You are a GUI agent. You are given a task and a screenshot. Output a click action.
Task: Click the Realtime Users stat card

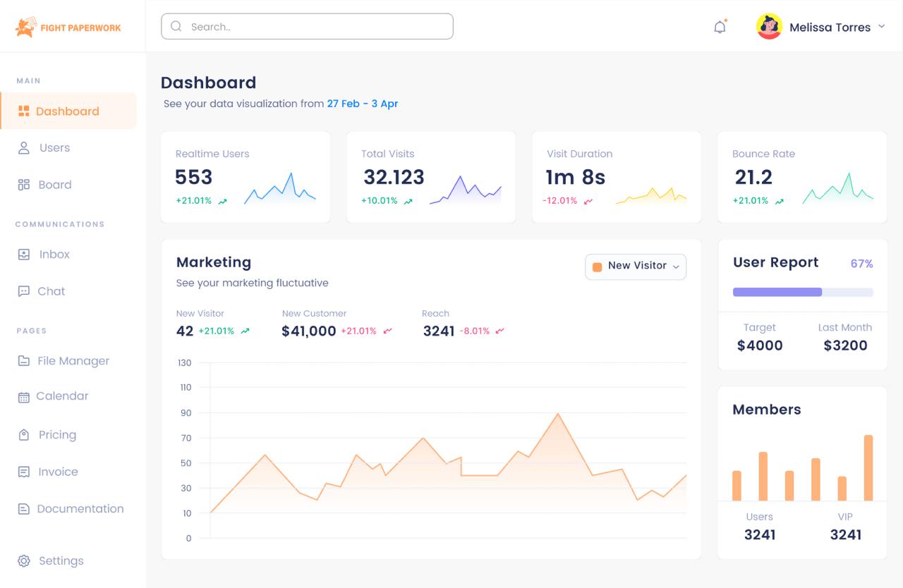click(246, 177)
